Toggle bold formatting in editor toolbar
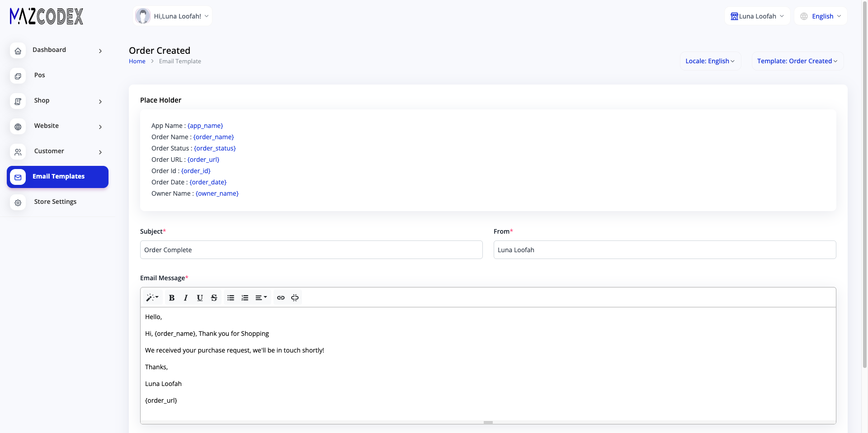 pos(172,297)
